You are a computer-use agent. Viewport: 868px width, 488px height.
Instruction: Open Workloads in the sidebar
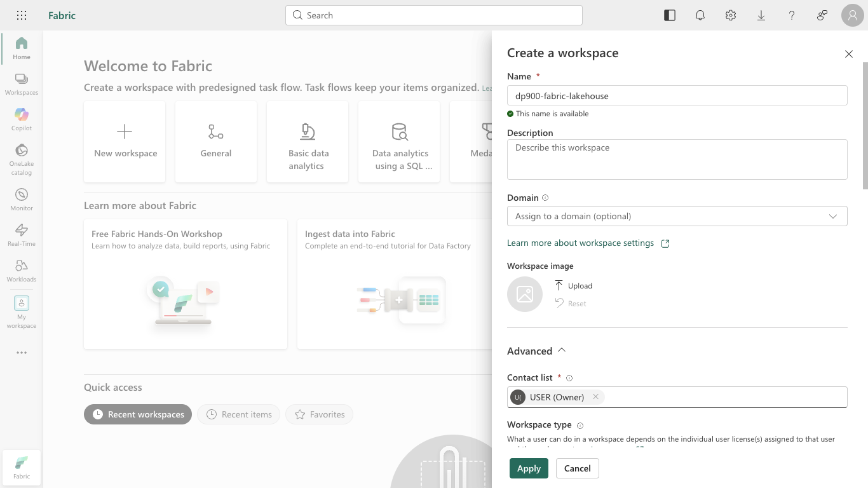click(x=22, y=271)
